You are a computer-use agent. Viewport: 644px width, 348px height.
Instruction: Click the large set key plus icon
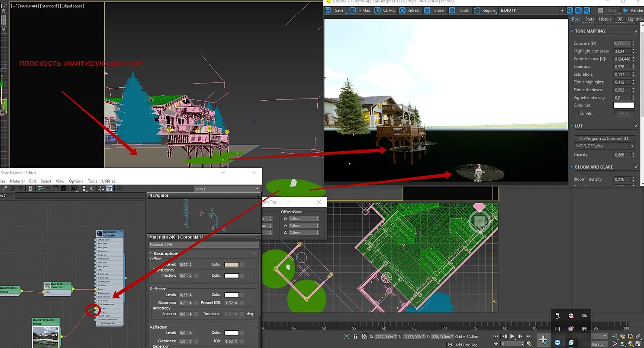coord(543,339)
